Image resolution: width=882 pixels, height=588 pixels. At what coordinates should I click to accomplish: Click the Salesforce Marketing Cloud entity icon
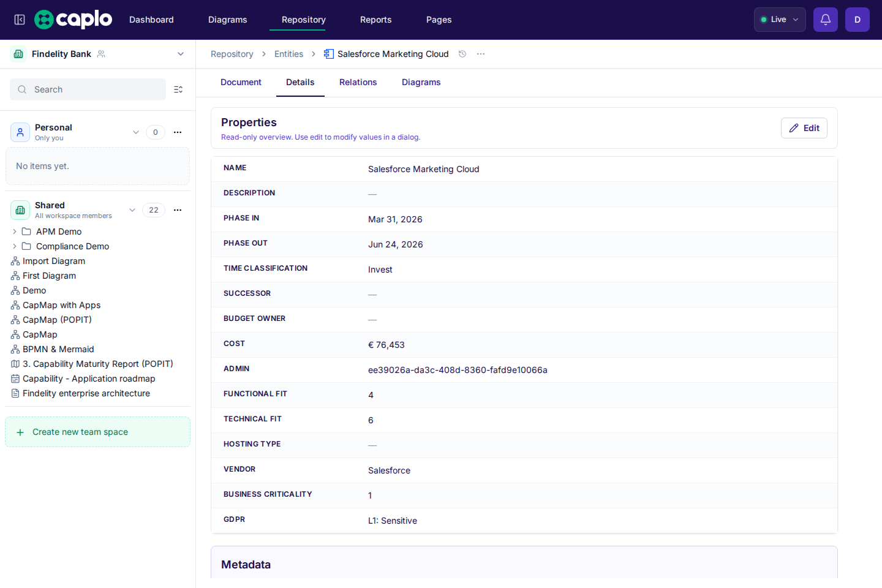coord(329,54)
